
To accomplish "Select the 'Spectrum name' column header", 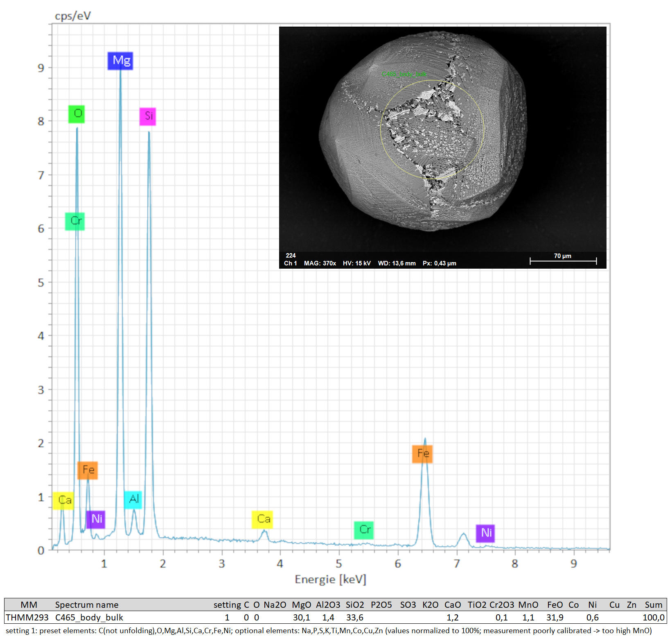I will pos(87,605).
